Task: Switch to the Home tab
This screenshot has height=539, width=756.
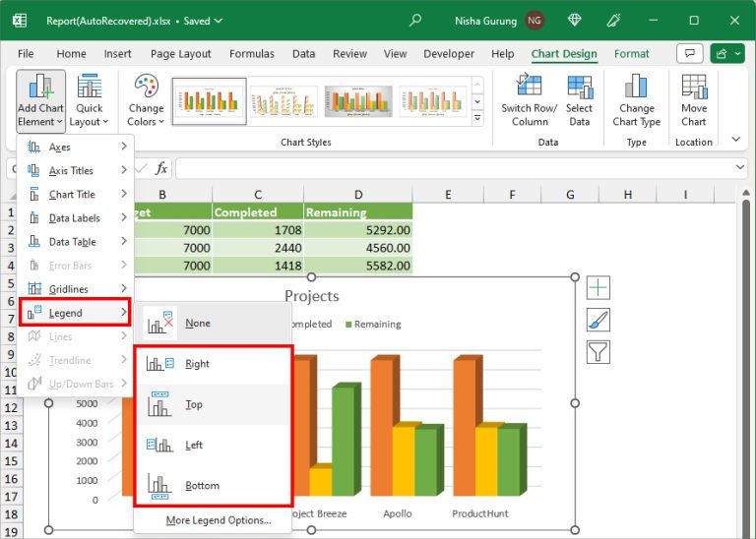Action: pyautogui.click(x=71, y=54)
